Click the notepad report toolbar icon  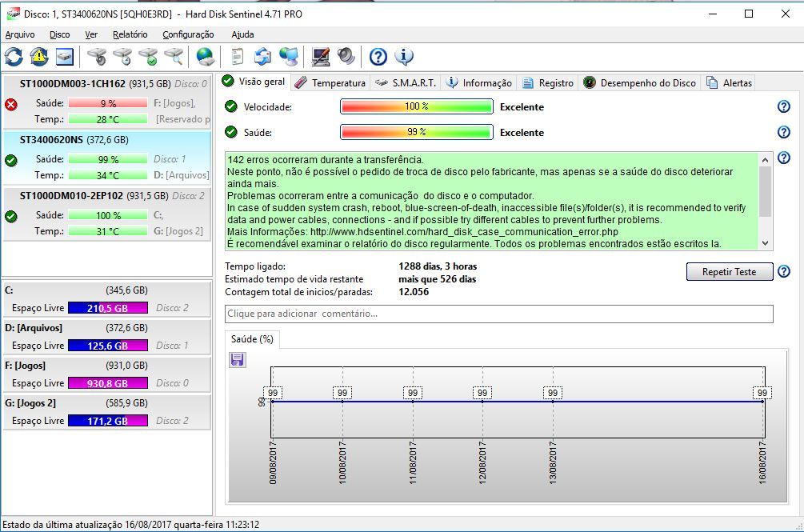[237, 56]
